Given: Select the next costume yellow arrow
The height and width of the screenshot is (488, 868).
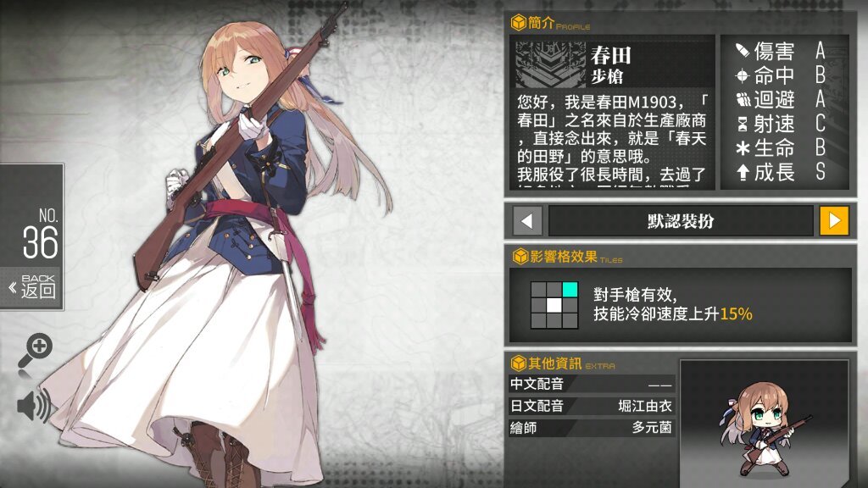Looking at the screenshot, I should point(834,221).
